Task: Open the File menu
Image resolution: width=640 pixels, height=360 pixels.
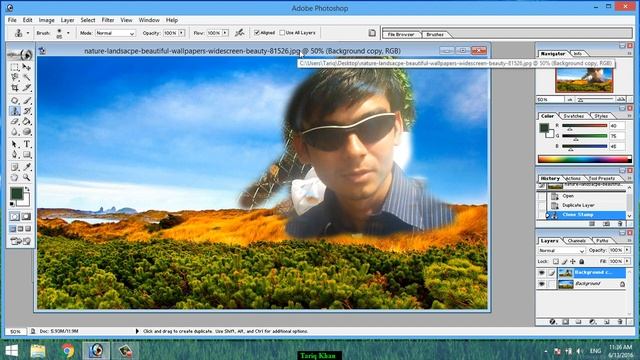Action: click(x=12, y=20)
